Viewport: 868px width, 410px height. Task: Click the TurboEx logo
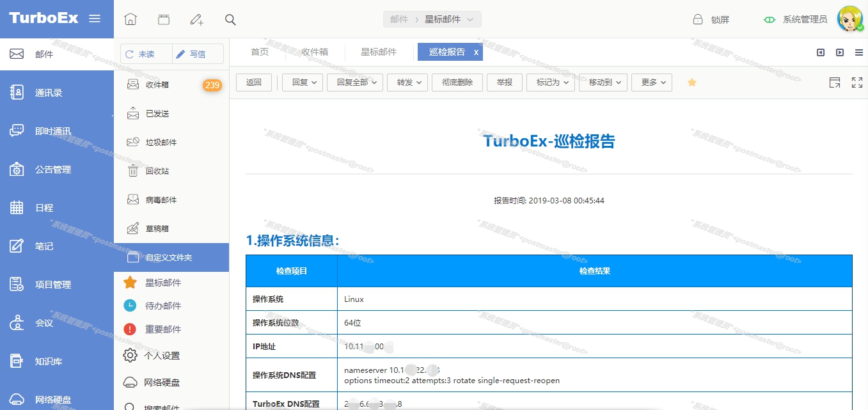click(43, 18)
